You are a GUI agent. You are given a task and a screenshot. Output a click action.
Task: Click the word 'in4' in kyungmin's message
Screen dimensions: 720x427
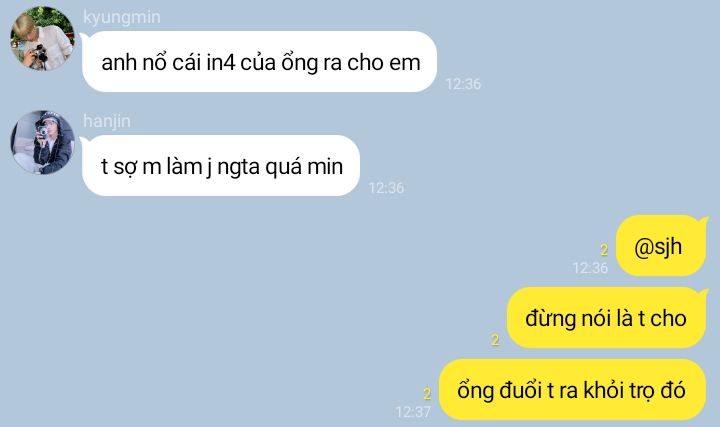coord(221,62)
